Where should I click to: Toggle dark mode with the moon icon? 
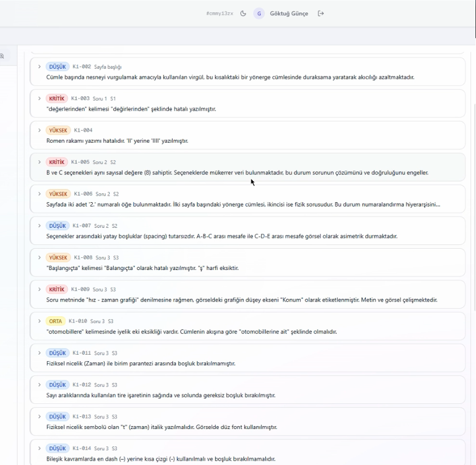point(243,13)
